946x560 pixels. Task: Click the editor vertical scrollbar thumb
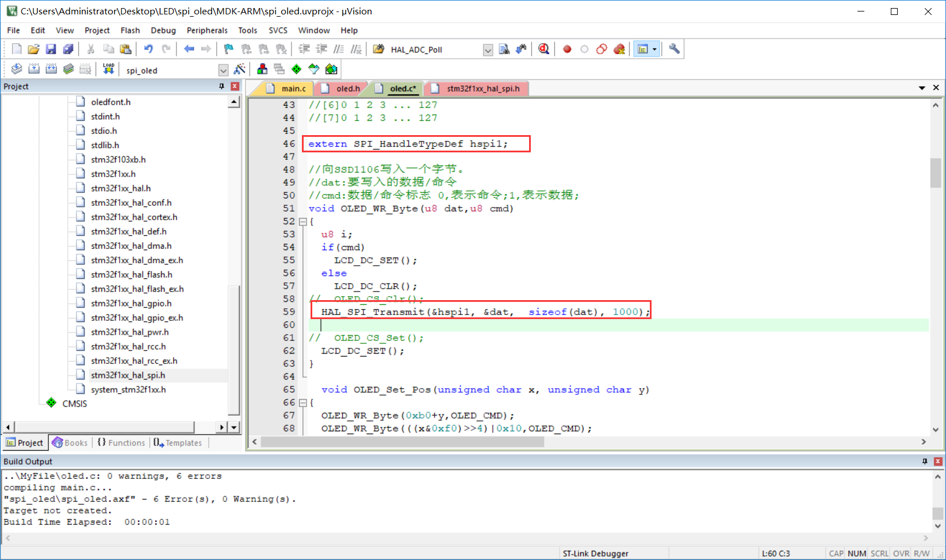936,172
